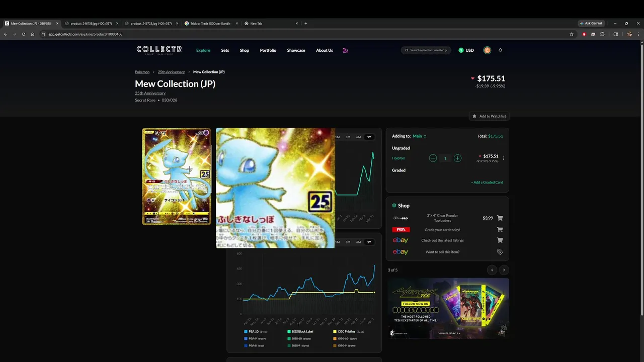644x362 pixels.
Task: Toggle the PSA 8 legend series
Action: pos(254,346)
